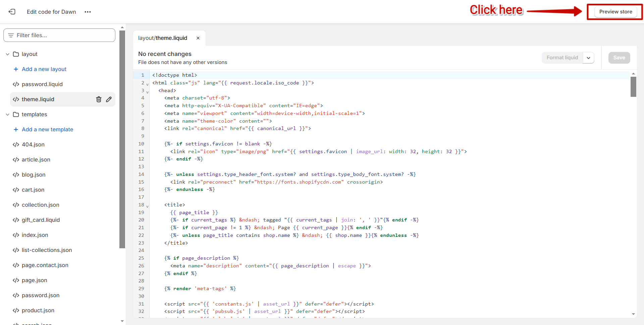Image resolution: width=644 pixels, height=325 pixels.
Task: Open collection.json template file
Action: point(40,205)
